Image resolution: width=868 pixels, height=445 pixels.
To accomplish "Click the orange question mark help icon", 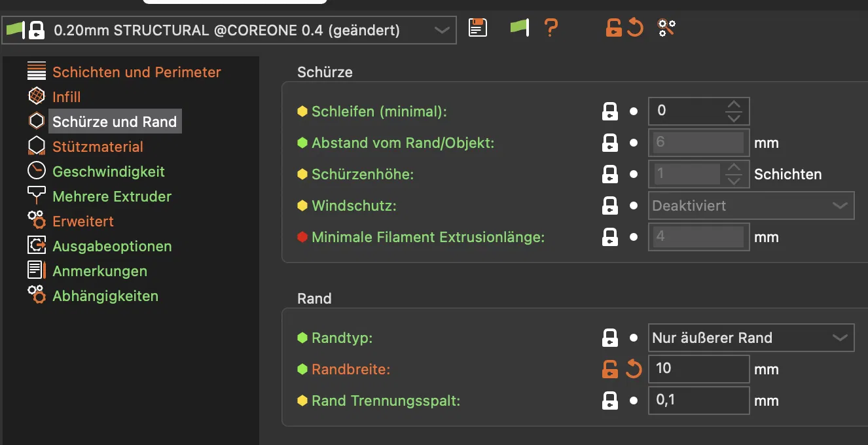I will click(551, 28).
